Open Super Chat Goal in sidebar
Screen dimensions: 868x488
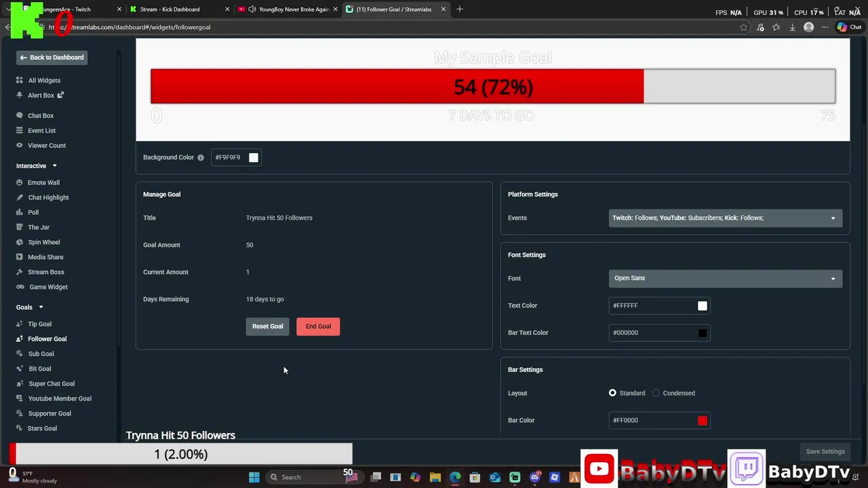(52, 384)
